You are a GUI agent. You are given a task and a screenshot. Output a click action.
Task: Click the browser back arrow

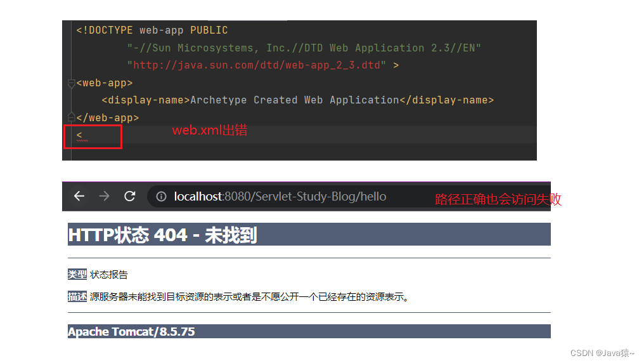79,196
